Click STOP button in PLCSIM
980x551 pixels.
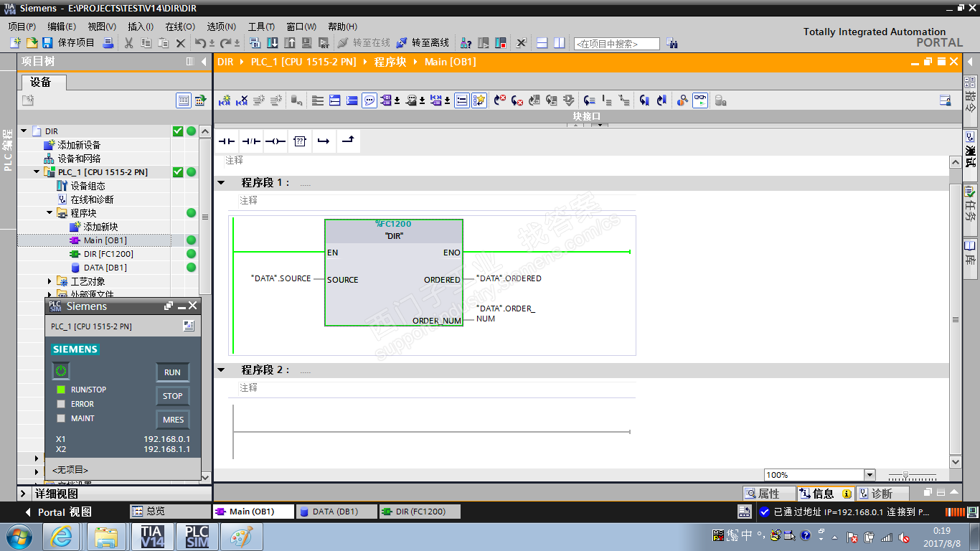pyautogui.click(x=173, y=396)
